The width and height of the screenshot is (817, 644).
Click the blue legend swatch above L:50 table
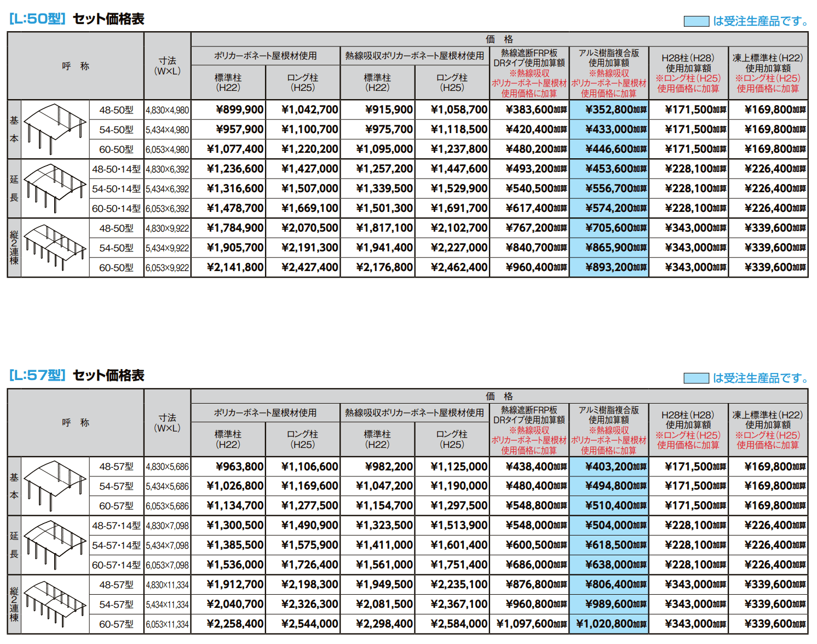(x=696, y=21)
